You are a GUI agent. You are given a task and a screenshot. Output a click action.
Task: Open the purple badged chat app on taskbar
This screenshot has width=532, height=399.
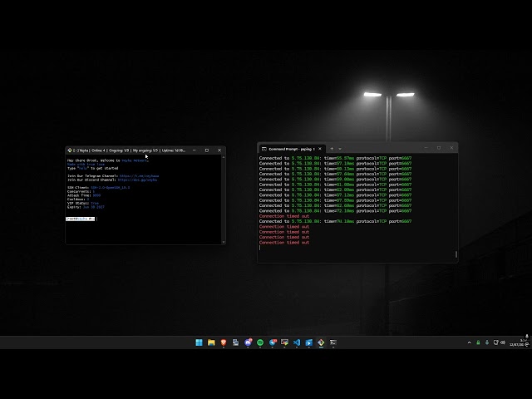(248, 342)
